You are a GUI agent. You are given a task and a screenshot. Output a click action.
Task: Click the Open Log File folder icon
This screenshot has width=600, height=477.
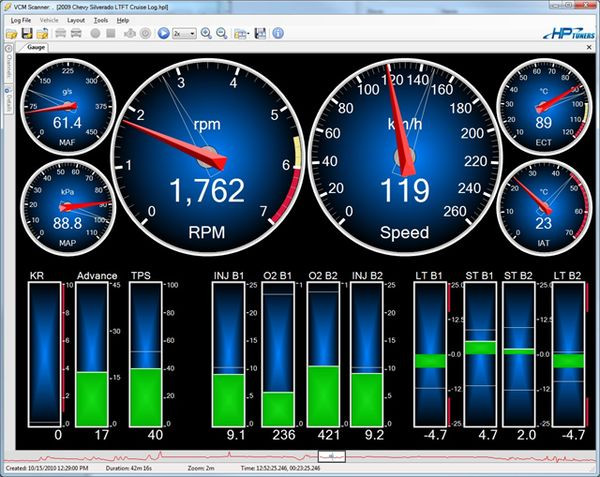[x=12, y=33]
